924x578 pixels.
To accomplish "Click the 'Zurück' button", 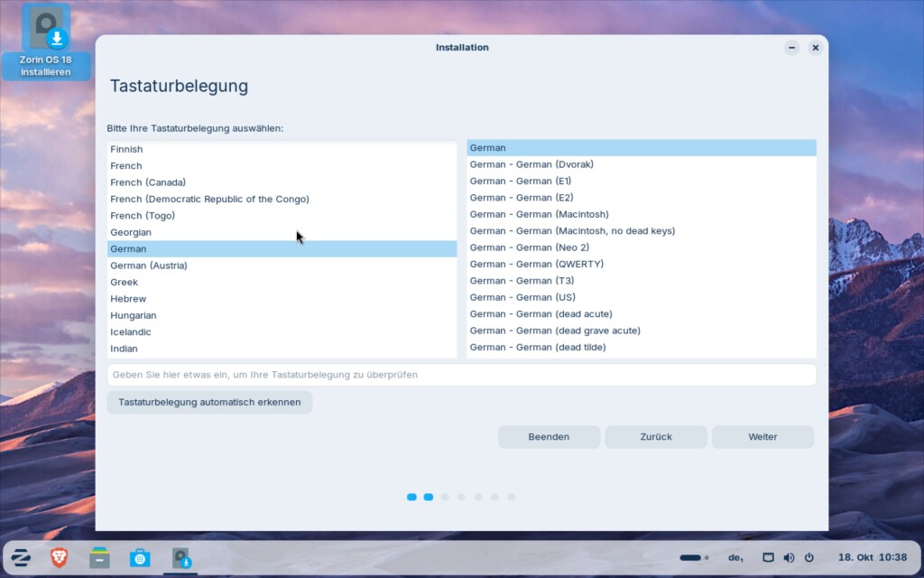I will point(656,437).
